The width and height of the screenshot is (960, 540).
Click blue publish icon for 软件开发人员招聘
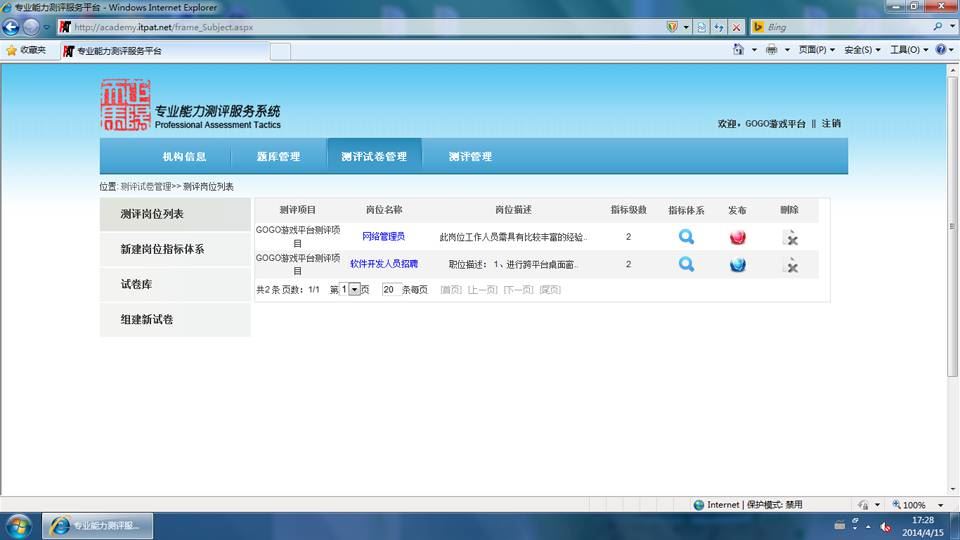coord(737,264)
